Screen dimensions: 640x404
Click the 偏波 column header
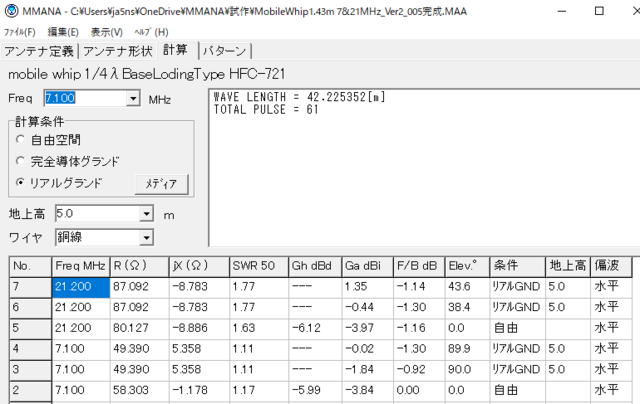(x=611, y=266)
